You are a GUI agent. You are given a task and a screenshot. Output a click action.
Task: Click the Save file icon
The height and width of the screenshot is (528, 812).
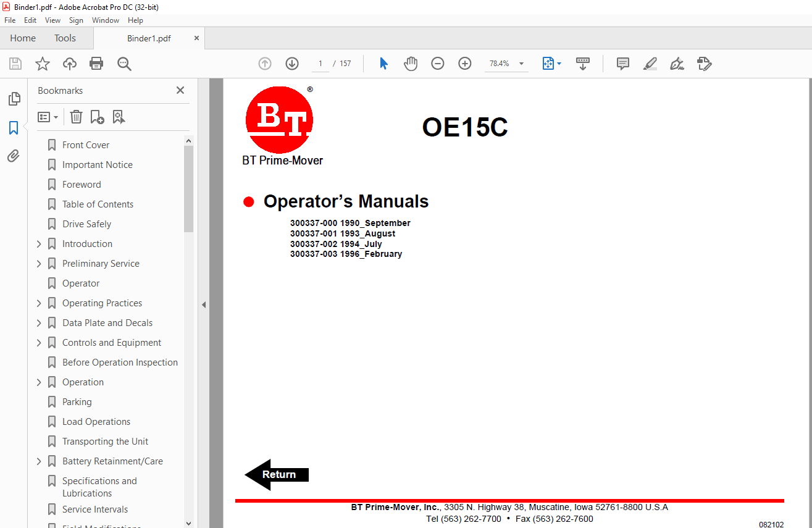pyautogui.click(x=15, y=64)
